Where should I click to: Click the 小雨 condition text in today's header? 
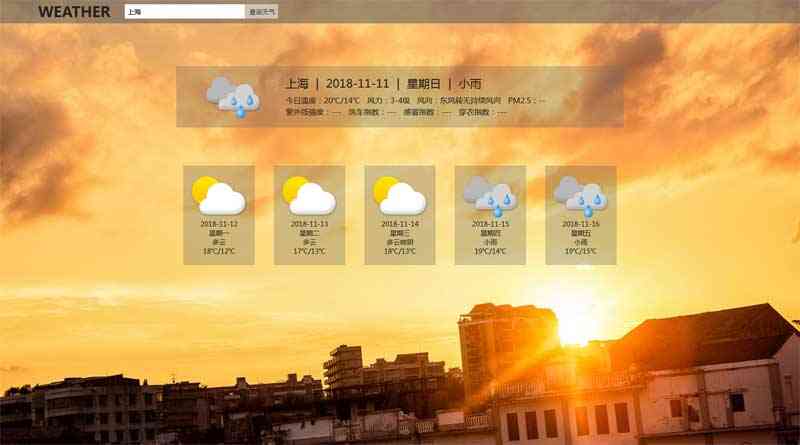point(469,84)
